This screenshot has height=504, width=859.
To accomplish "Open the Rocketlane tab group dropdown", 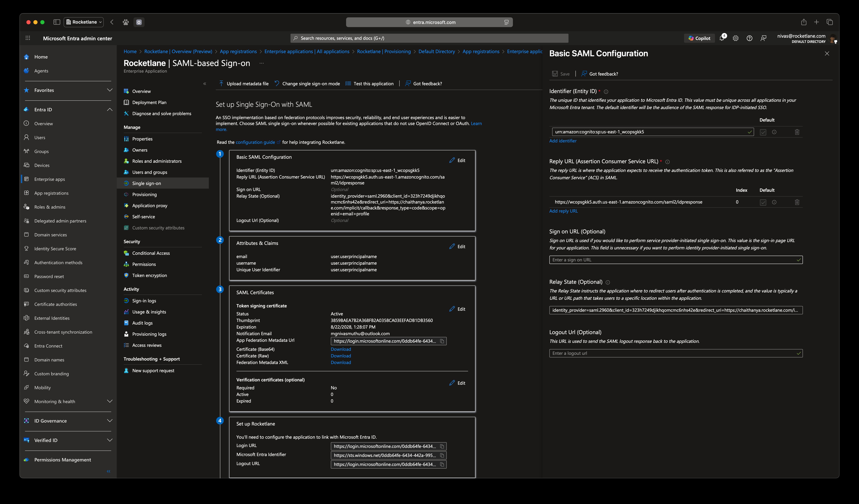I will point(84,22).
